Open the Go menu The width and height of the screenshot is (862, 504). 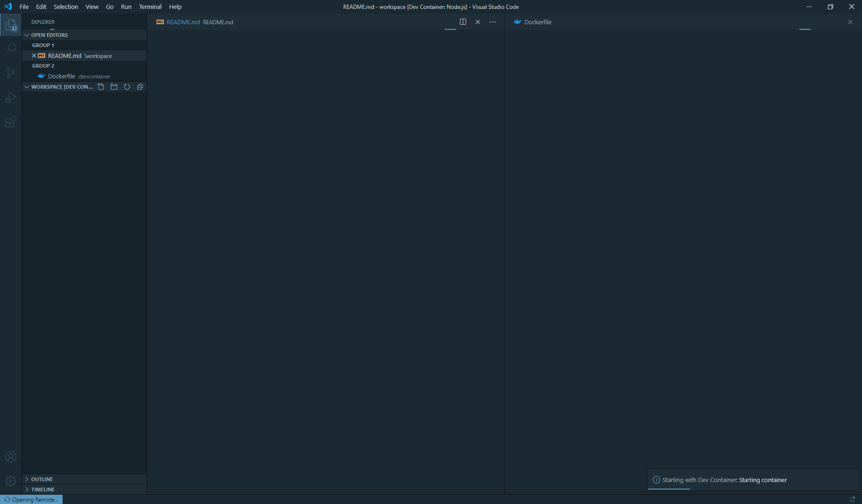(110, 7)
